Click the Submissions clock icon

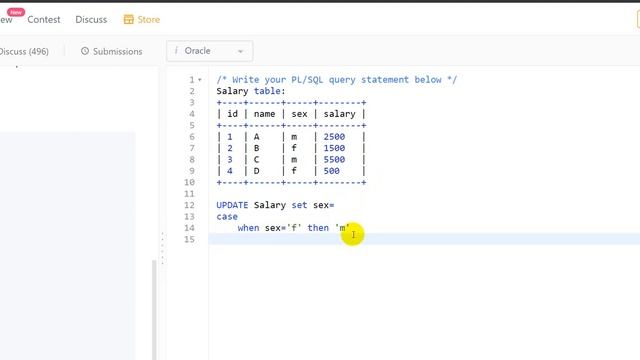pyautogui.click(x=84, y=51)
